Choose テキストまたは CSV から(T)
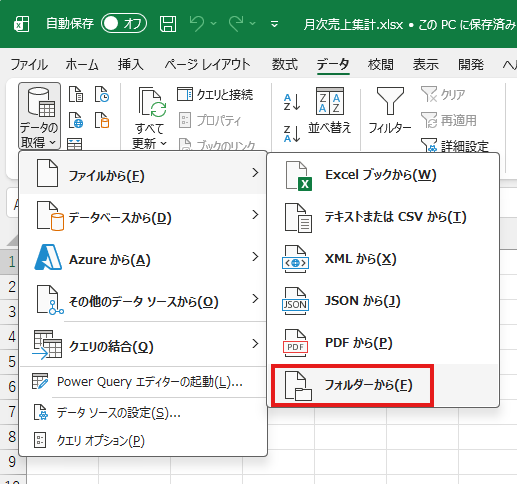This screenshot has width=517, height=484. 383,217
